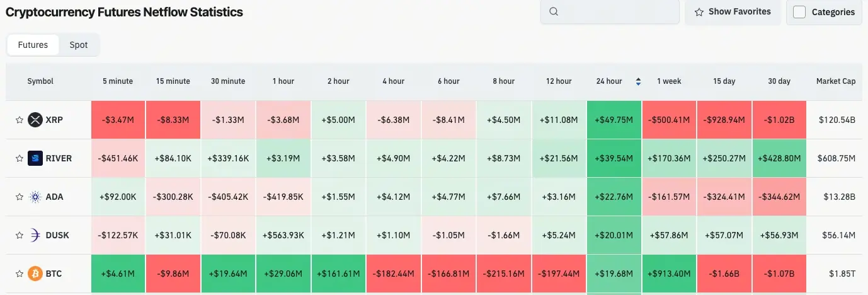Click BTC 1 week value +$913.40M
Image resolution: width=868 pixels, height=295 pixels.
click(x=669, y=274)
